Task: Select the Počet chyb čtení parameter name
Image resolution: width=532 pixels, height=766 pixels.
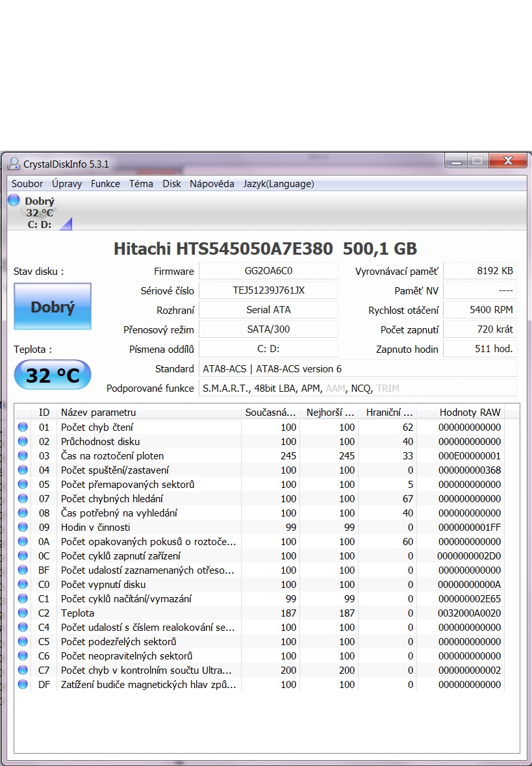Action: pos(97,427)
